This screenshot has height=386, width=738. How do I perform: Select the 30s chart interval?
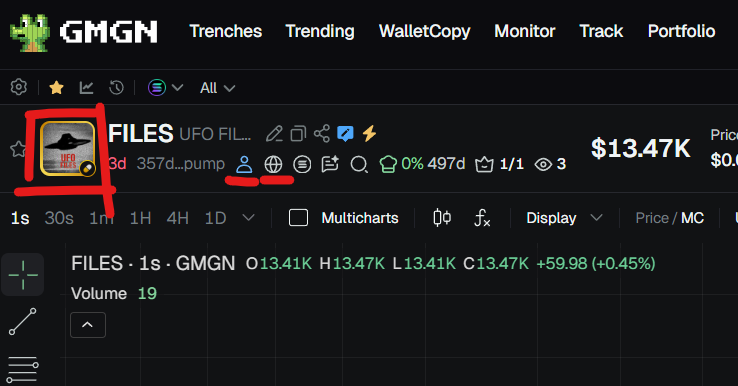[59, 218]
